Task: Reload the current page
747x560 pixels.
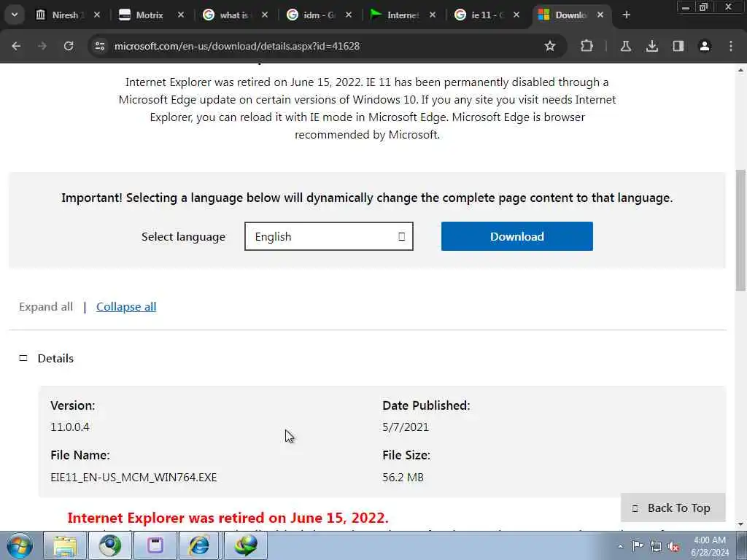Action: tap(69, 46)
